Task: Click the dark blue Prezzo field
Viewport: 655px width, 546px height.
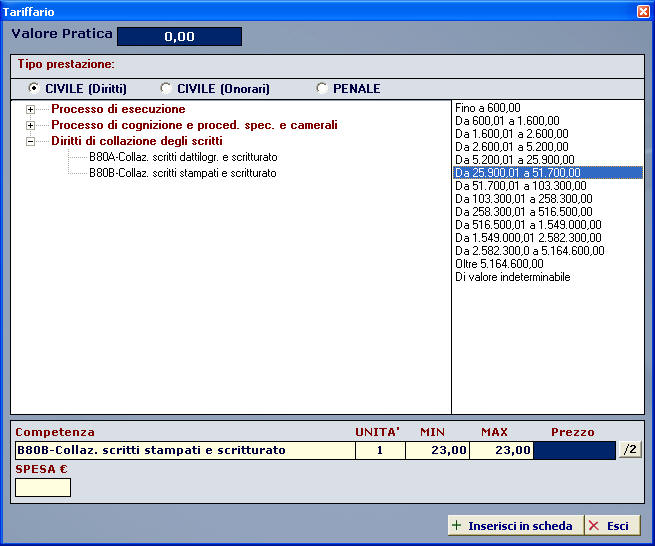Action: (x=574, y=450)
